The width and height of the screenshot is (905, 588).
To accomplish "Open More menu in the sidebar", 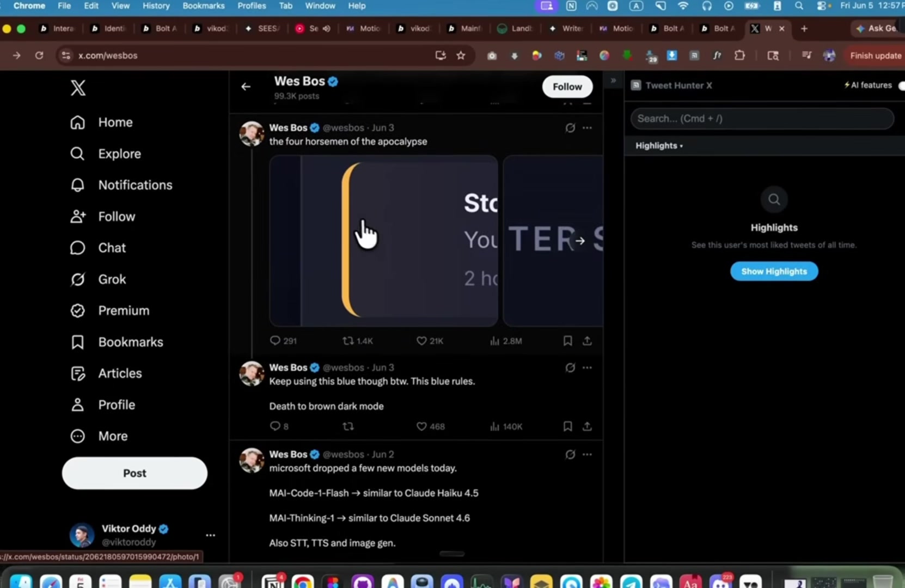I will point(99,436).
